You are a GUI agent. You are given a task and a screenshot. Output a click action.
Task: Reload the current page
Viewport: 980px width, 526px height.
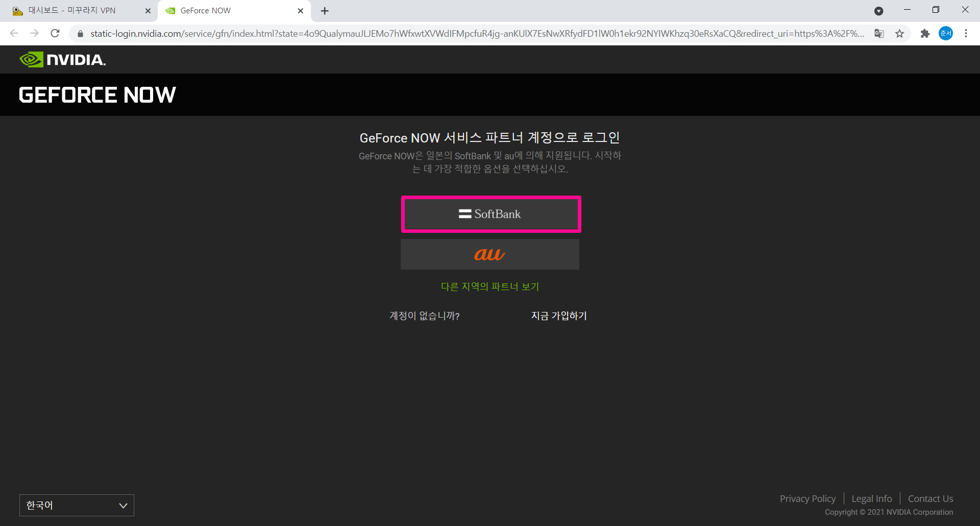[55, 33]
